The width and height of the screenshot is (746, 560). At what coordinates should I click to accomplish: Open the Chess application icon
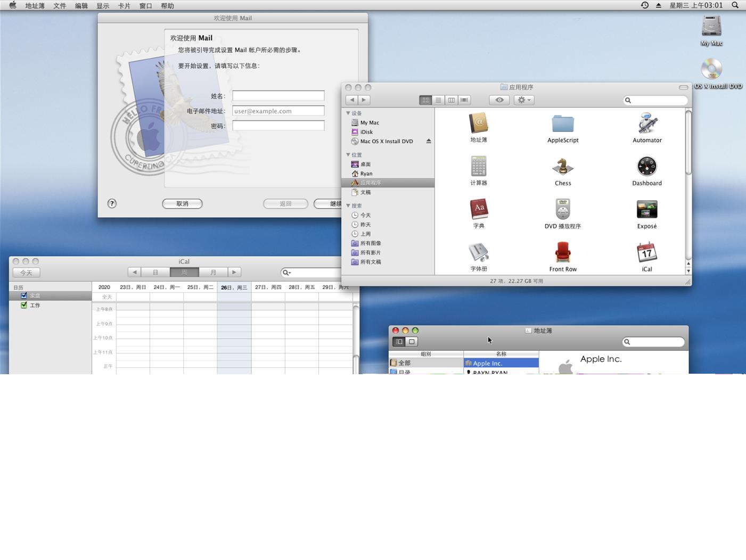pos(562,167)
